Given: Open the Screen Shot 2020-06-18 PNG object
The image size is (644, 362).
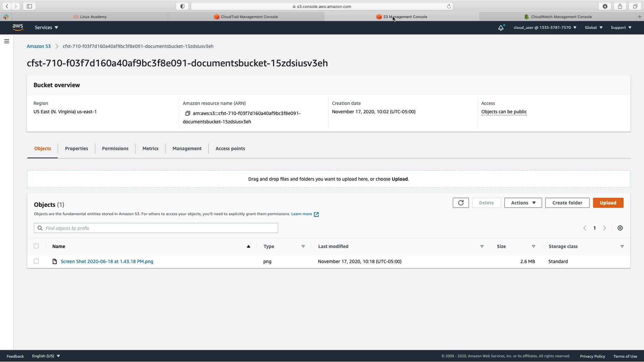Looking at the screenshot, I should point(107,261).
